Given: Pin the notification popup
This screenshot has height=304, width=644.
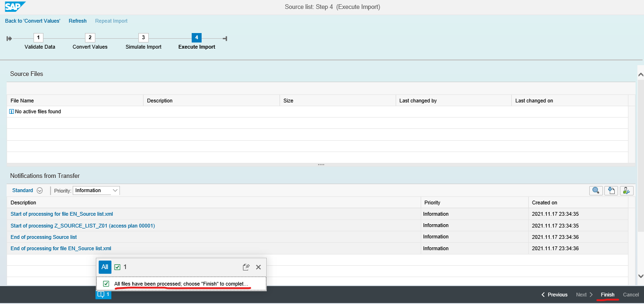Looking at the screenshot, I should tap(246, 267).
